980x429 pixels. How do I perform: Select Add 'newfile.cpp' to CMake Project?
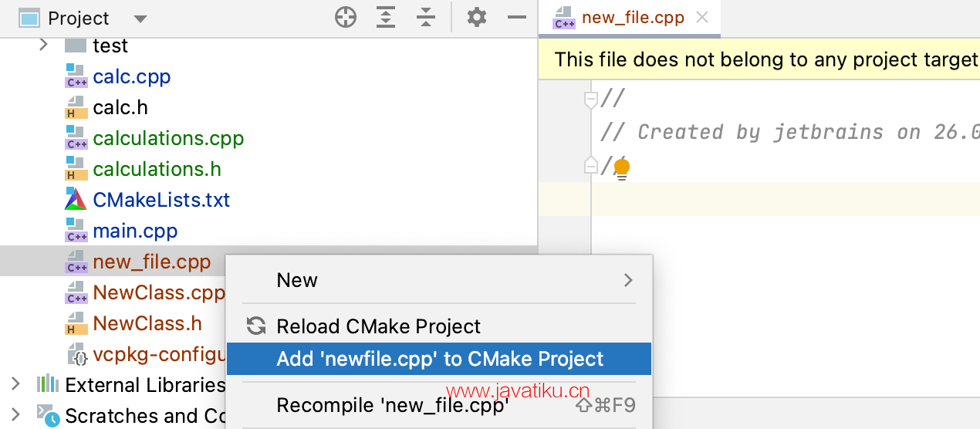click(x=439, y=359)
